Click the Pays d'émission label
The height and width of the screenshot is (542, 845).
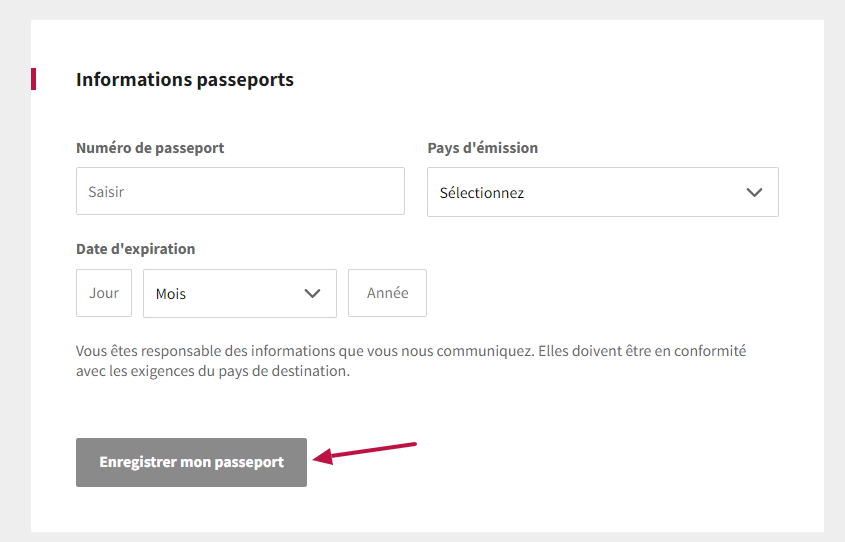(483, 148)
